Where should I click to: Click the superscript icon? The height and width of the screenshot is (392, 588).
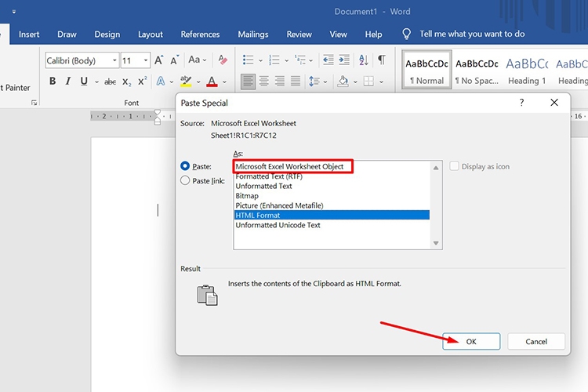click(142, 82)
